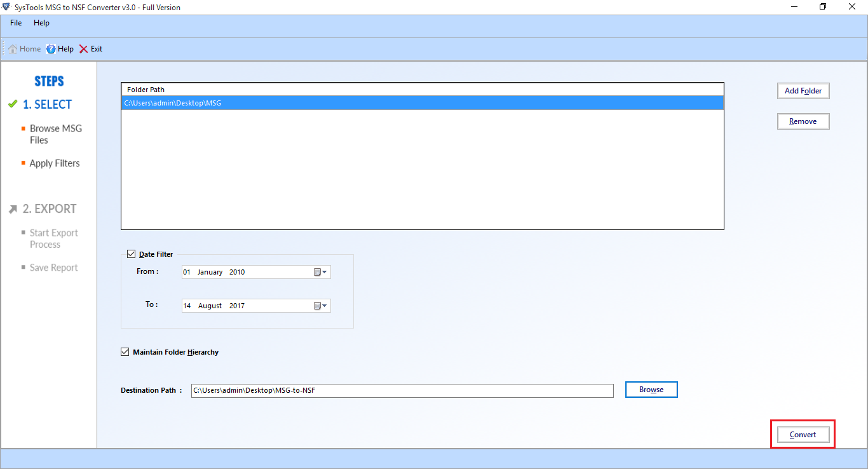Open the File menu
Image resolution: width=868 pixels, height=469 pixels.
[16, 23]
